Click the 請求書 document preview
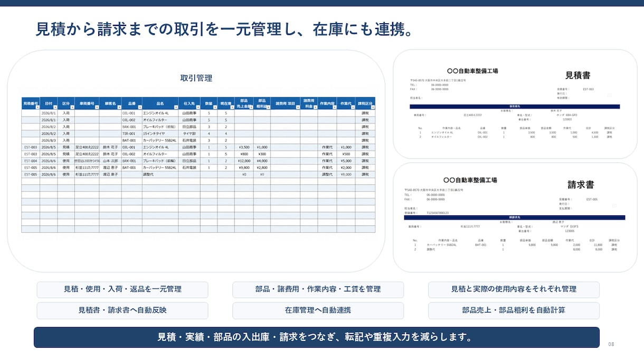Viewport: 644px width, 362px height. coord(515,217)
